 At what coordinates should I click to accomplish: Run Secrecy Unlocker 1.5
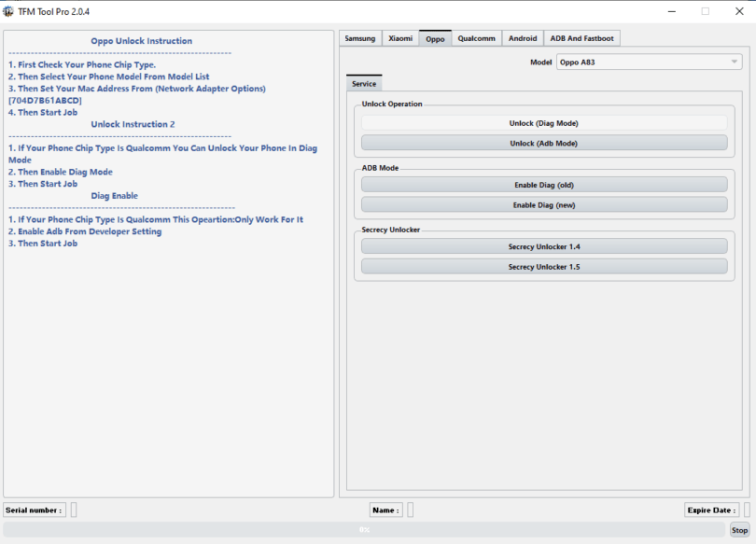pyautogui.click(x=544, y=266)
